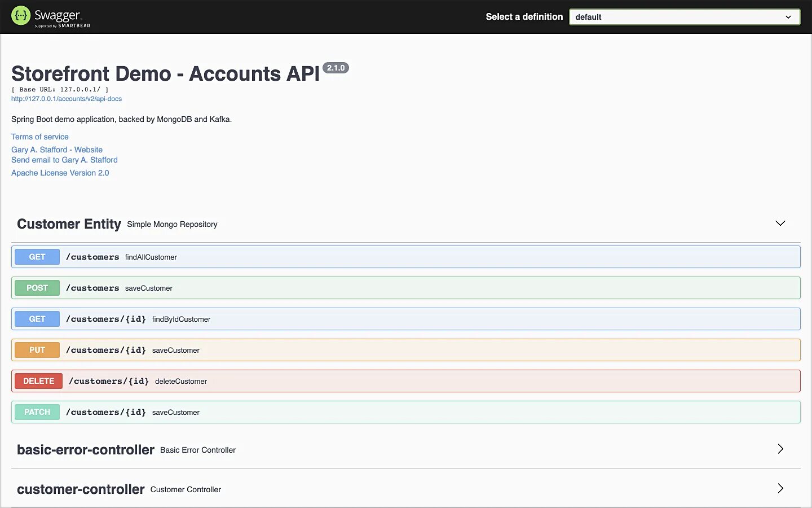Expand the basic-error-controller section

[780, 449]
